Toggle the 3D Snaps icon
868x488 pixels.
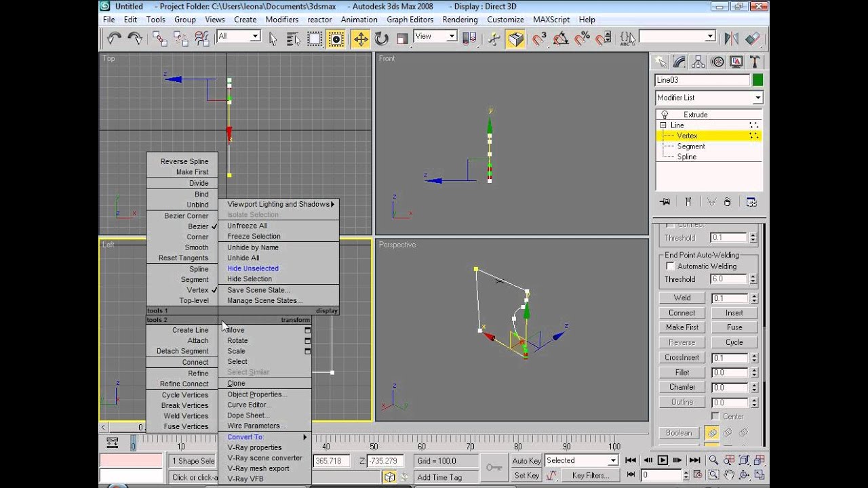tap(540, 39)
